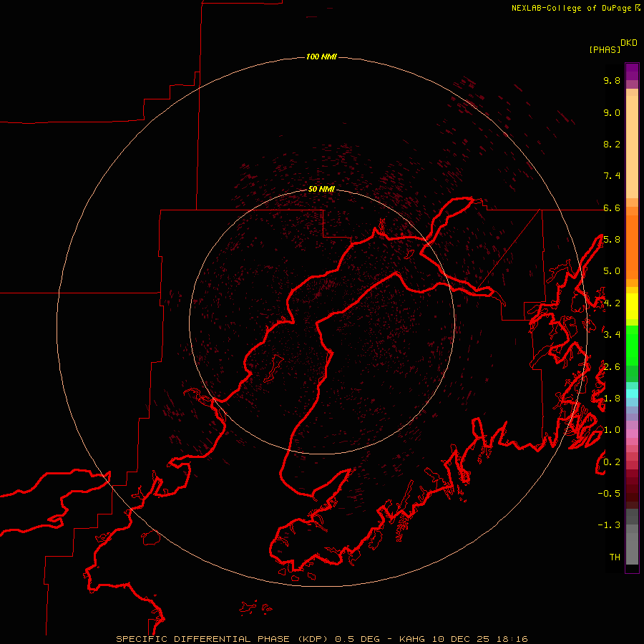Click the 3.4 scale value
Viewport: 644px width, 644px height.
(x=612, y=335)
